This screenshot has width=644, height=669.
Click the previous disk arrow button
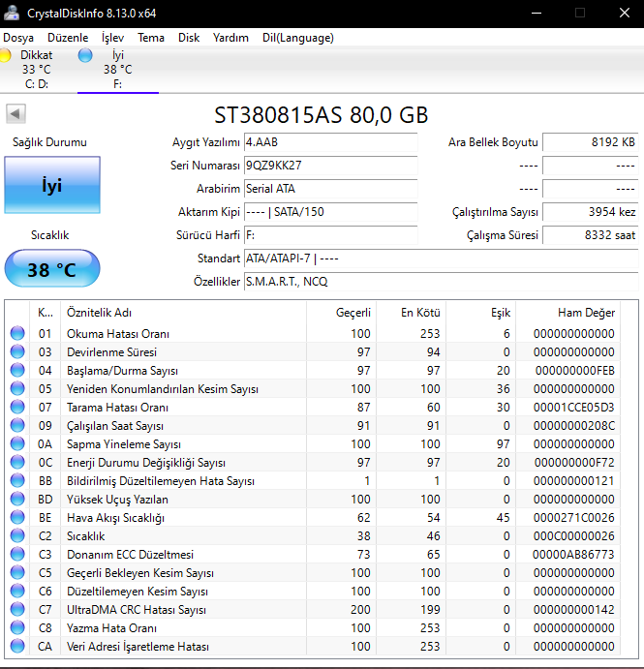[x=15, y=114]
